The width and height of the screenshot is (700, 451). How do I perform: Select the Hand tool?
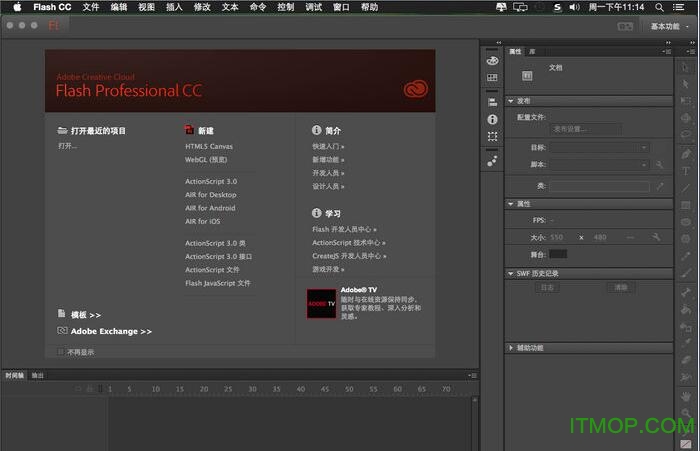point(686,396)
